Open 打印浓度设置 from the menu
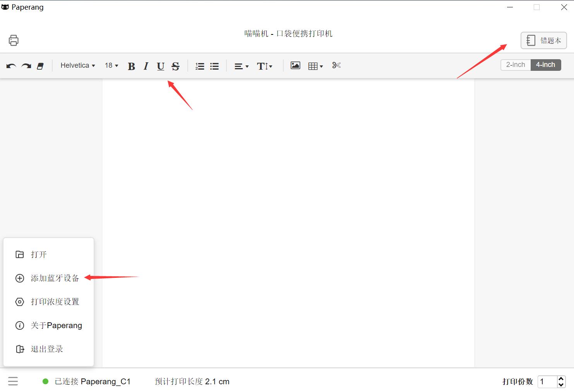This screenshot has width=574, height=392. (x=49, y=301)
